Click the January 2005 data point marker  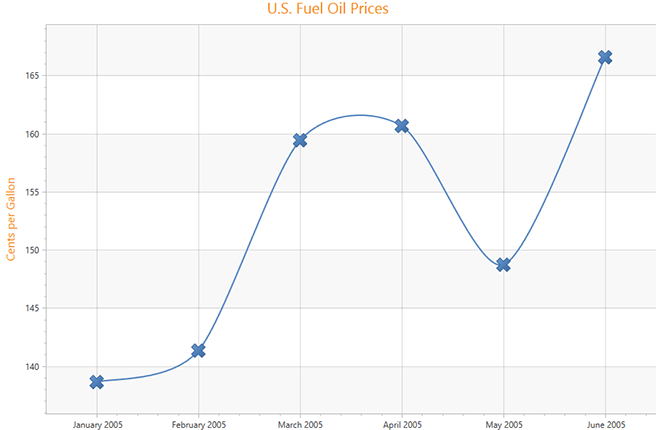(x=97, y=381)
